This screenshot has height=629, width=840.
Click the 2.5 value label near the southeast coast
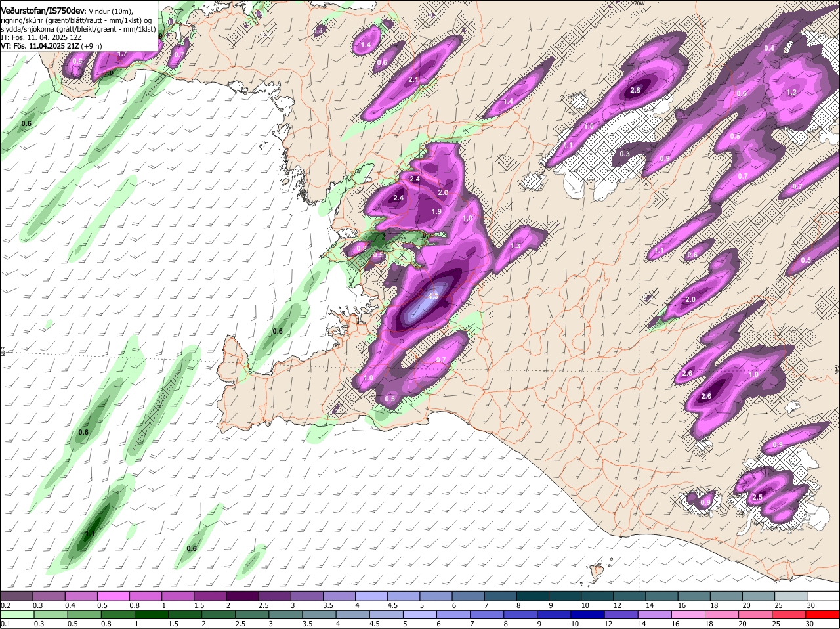tap(757, 497)
